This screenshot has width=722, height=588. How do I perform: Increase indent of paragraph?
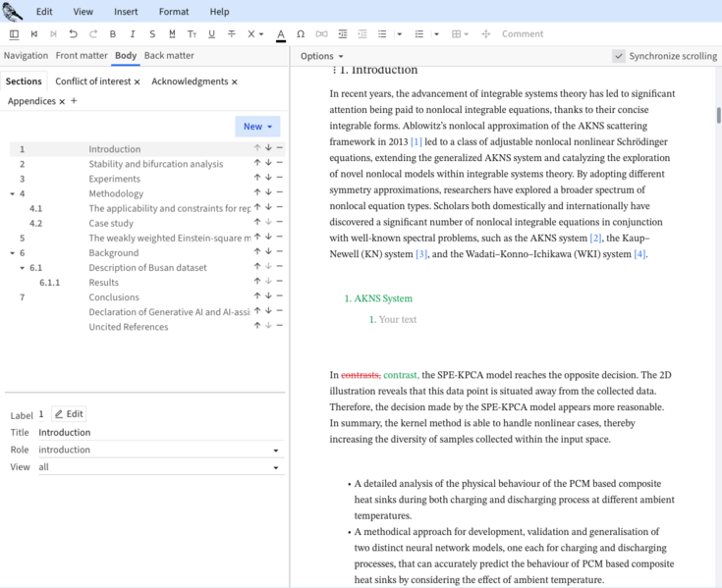point(343,34)
